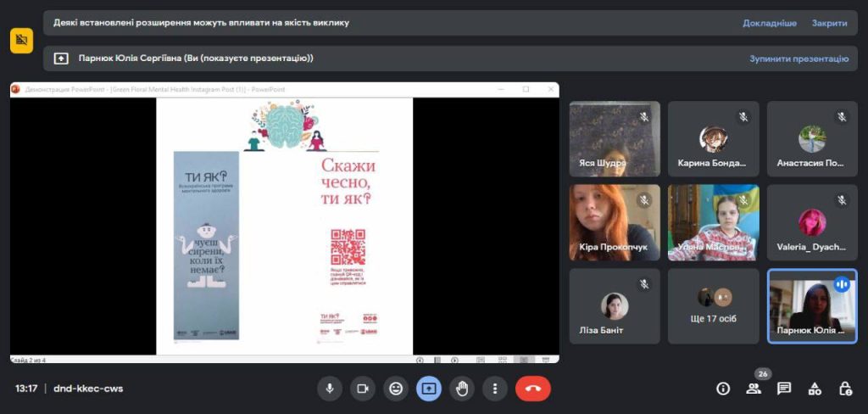This screenshot has height=414, width=868.
Task: Click the yellow icon in top-left corner
Action: coord(21,40)
